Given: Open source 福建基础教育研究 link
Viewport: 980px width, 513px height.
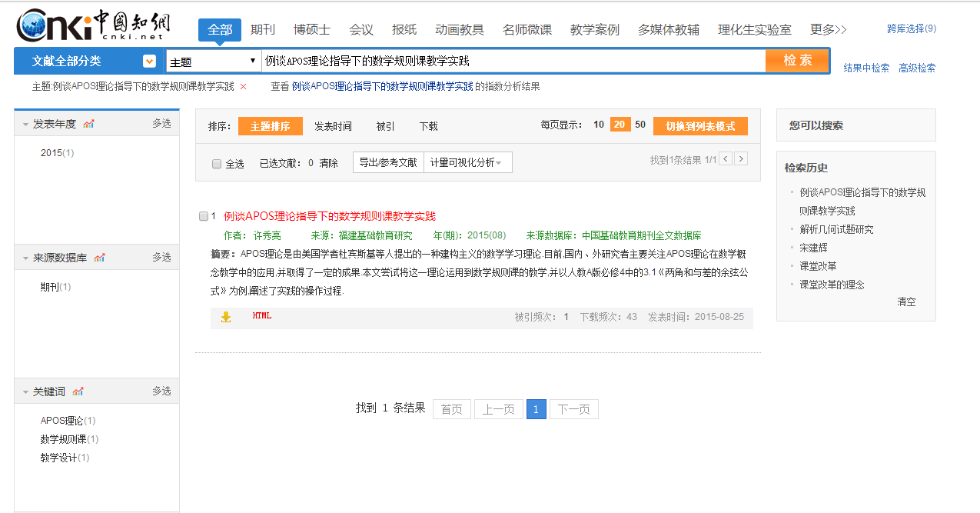Looking at the screenshot, I should pyautogui.click(x=375, y=235).
